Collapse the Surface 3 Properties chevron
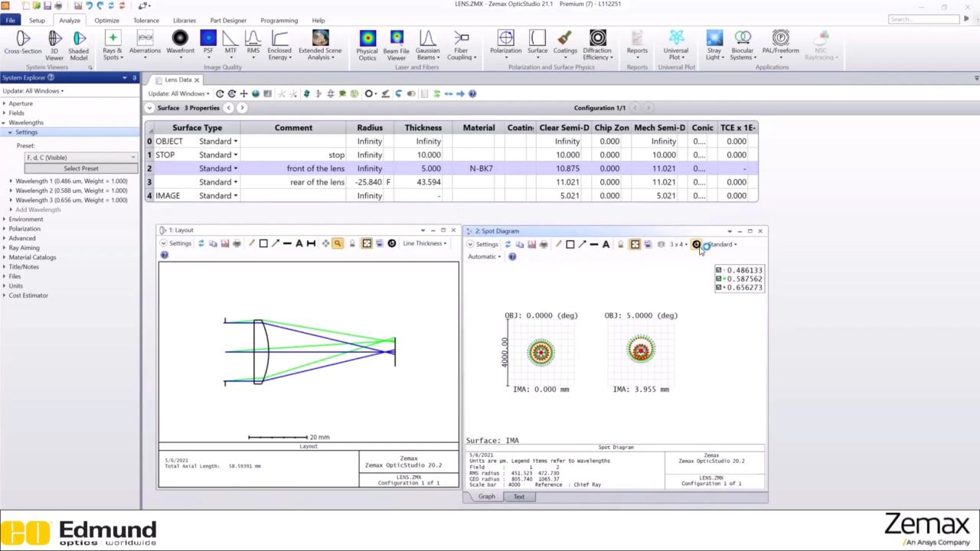Screen dimensions: 980x551 pos(150,108)
